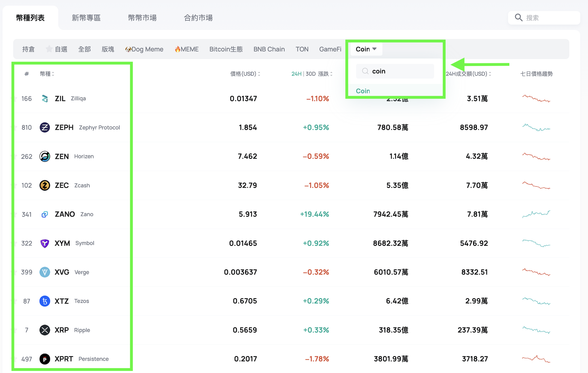Click the 七日價格趨勢 column header
The width and height of the screenshot is (588, 373).
(x=536, y=74)
